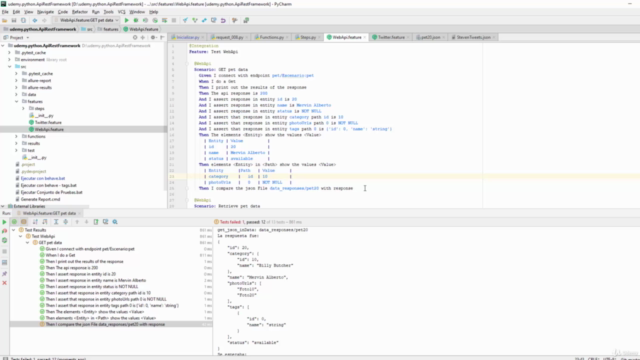Expand the allure-report folder
This screenshot has width=640, height=360.
click(x=17, y=80)
